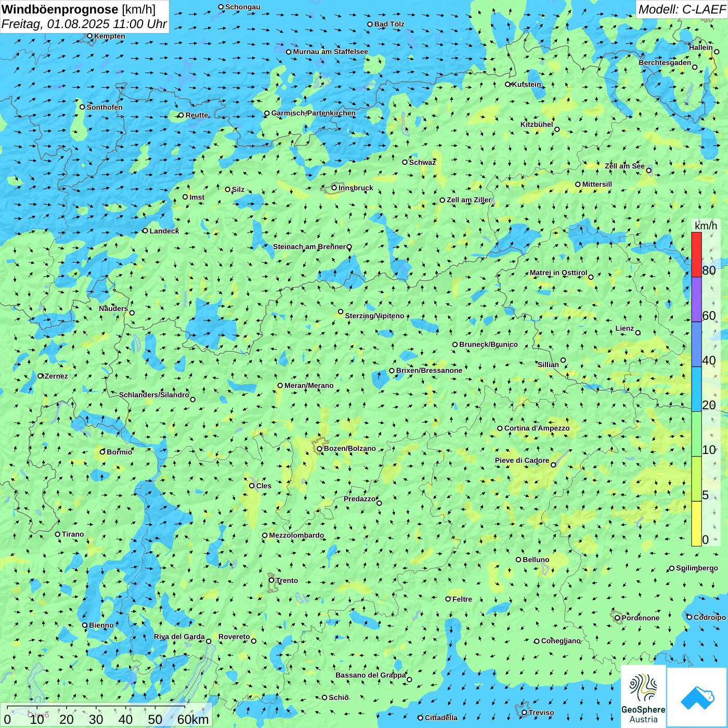Click the 'Windböenprognose [km/h]' title
This screenshot has width=728, height=728.
click(x=79, y=9)
